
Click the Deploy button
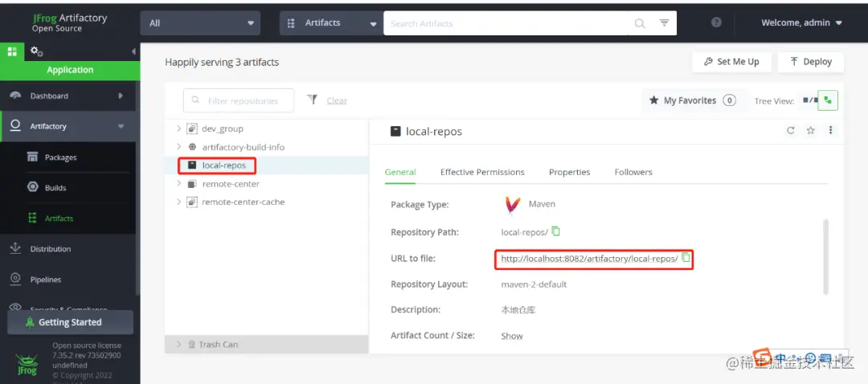click(x=810, y=62)
